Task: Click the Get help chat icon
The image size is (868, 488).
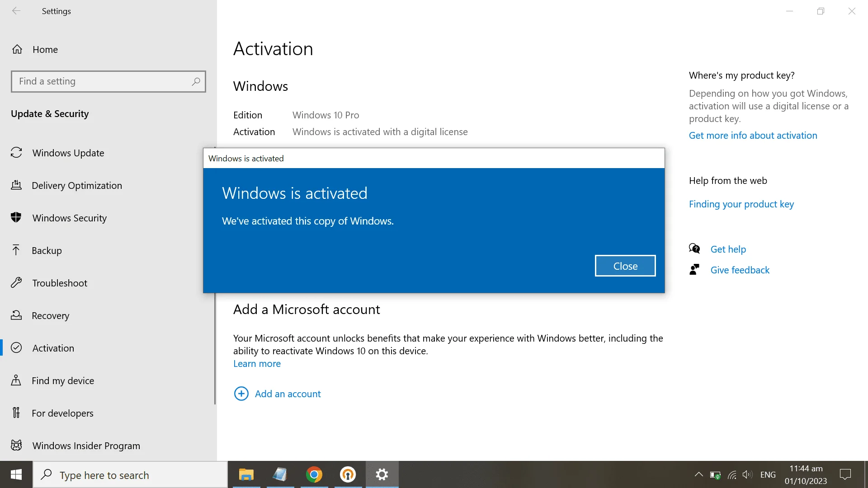Action: [694, 249]
